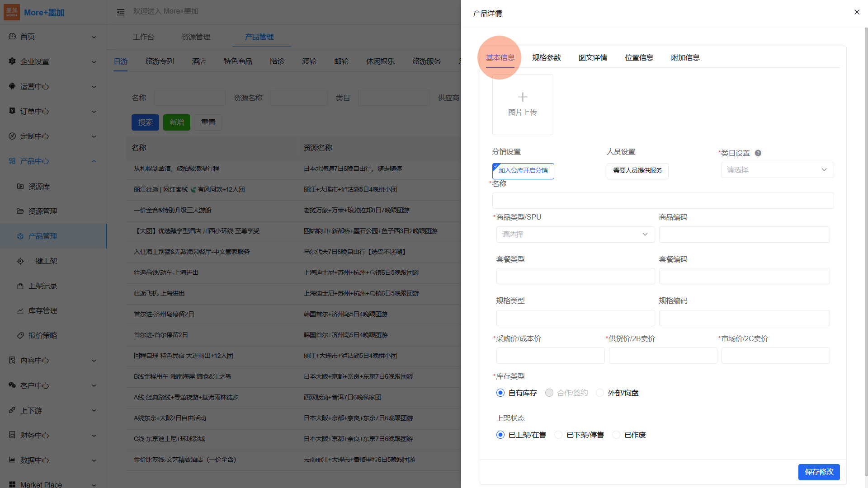This screenshot has width=868, height=488.
Task: Collapse the 产品中心 sidebar section
Action: [x=94, y=161]
